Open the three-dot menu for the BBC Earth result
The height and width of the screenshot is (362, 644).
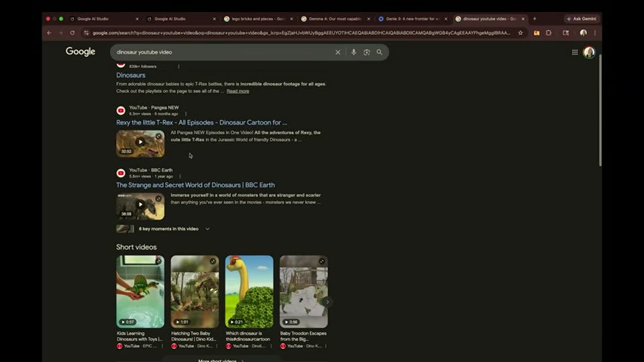(180, 176)
